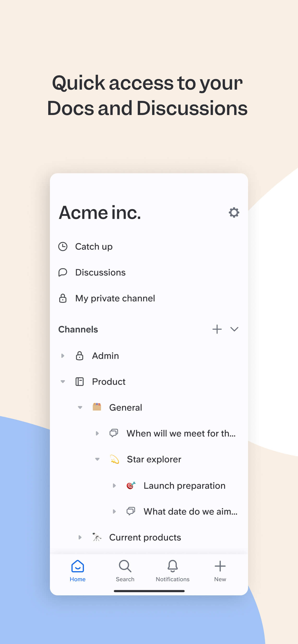Click the General folder box emoji icon

pyautogui.click(x=97, y=407)
